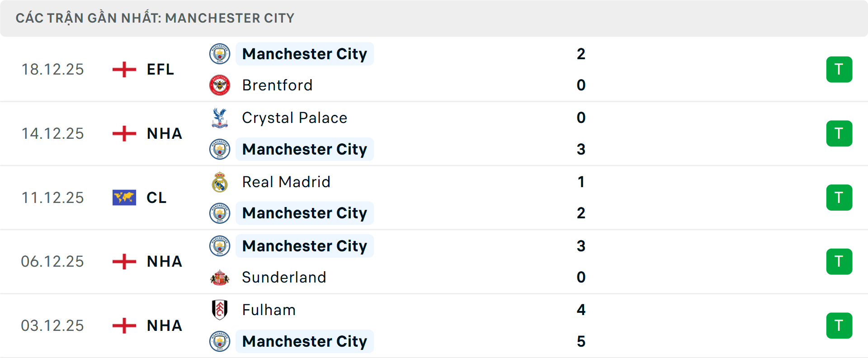
Task: Click the Crystal Palace eagle crest
Action: tap(220, 118)
